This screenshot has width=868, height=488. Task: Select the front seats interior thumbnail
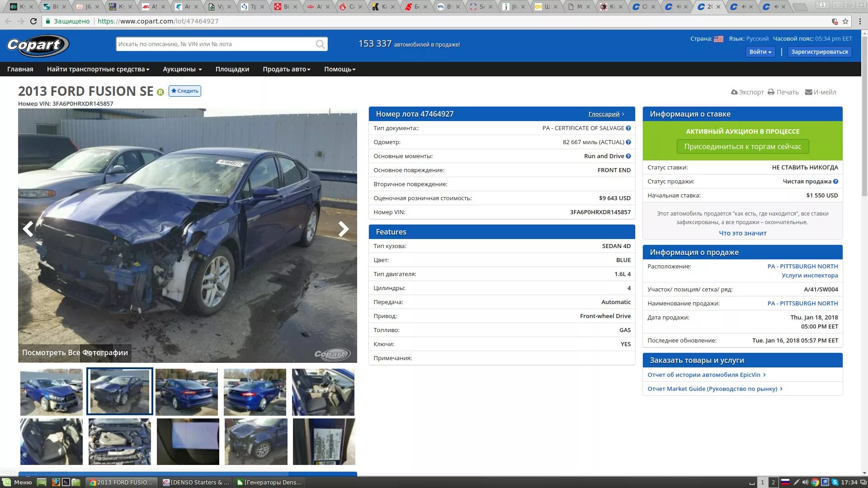click(323, 392)
